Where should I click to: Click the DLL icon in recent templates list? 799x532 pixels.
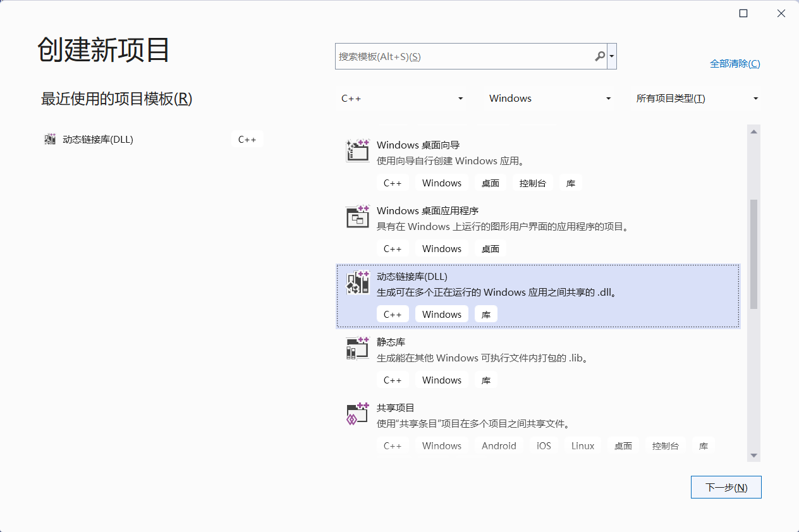49,139
